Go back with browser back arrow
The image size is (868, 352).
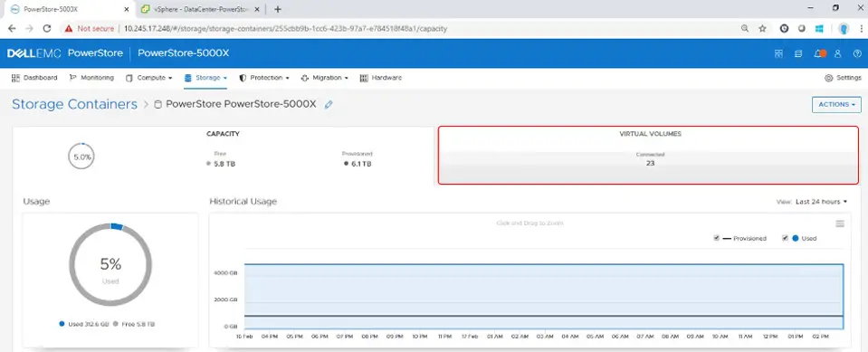tap(12, 28)
